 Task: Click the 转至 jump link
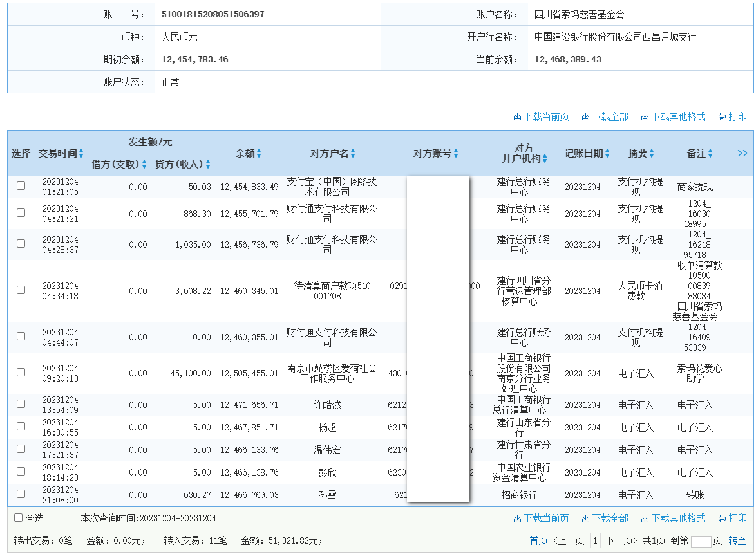pyautogui.click(x=737, y=540)
